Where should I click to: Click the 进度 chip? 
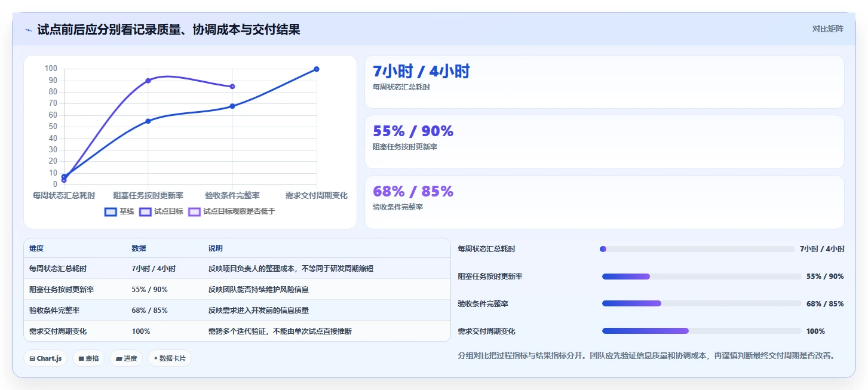(x=127, y=358)
